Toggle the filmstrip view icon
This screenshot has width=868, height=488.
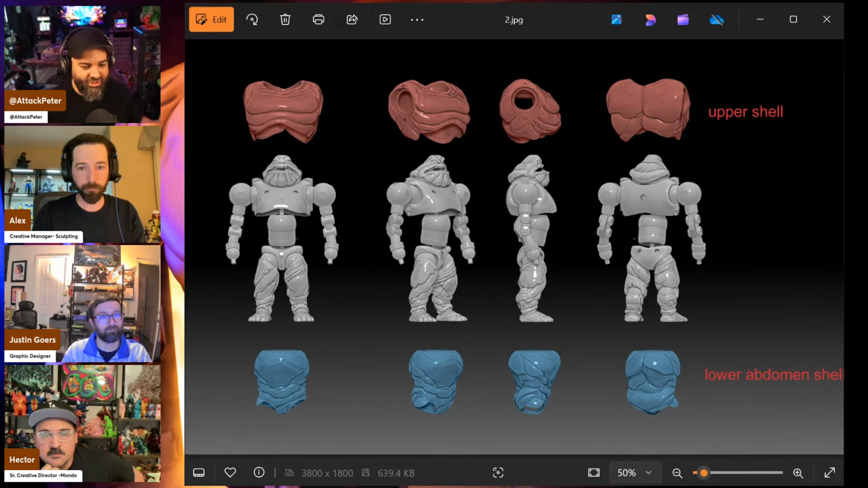[x=199, y=473]
